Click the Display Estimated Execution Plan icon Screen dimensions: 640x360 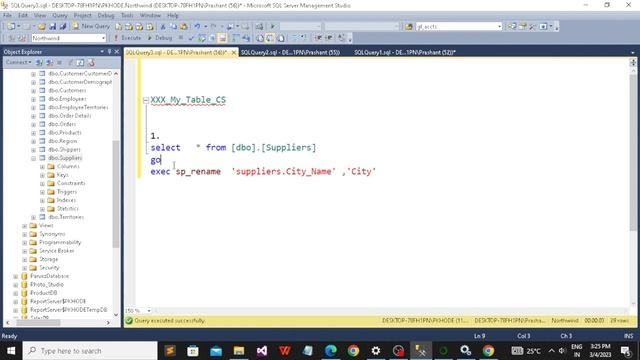click(202, 38)
